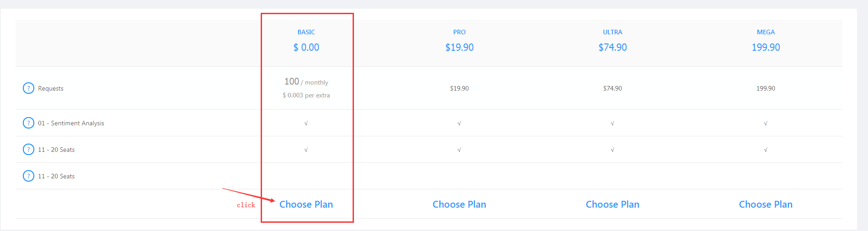Click the MEGA plan header label
This screenshot has height=231, width=868.
click(x=766, y=32)
